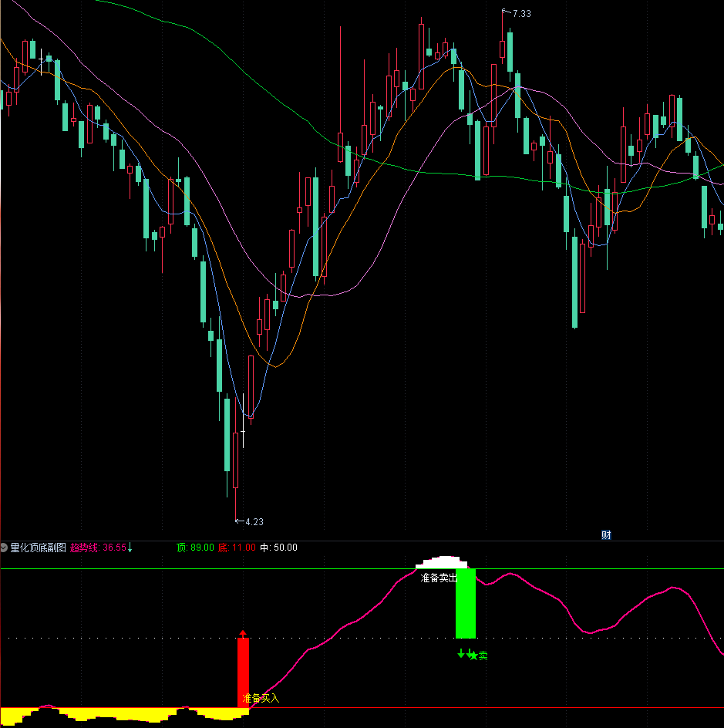
Task: Click the yellow bottom-zone histogram
Action: (x=116, y=713)
